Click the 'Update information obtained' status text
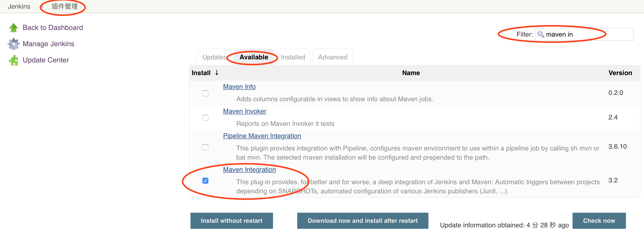The width and height of the screenshot is (644, 239). point(504,225)
